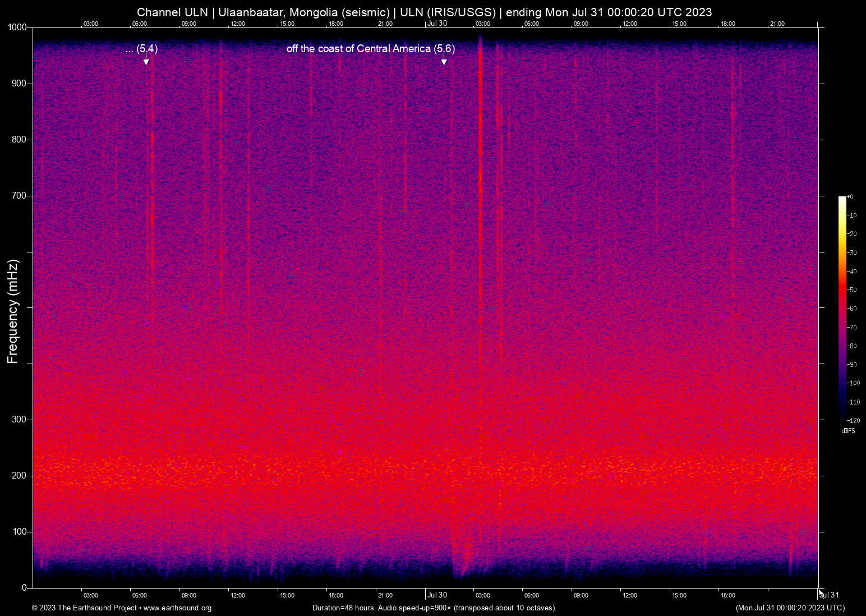Screen dimensions: 866x616
Task: Select the "... (5.4)" event annotation text
Action: click(141, 49)
